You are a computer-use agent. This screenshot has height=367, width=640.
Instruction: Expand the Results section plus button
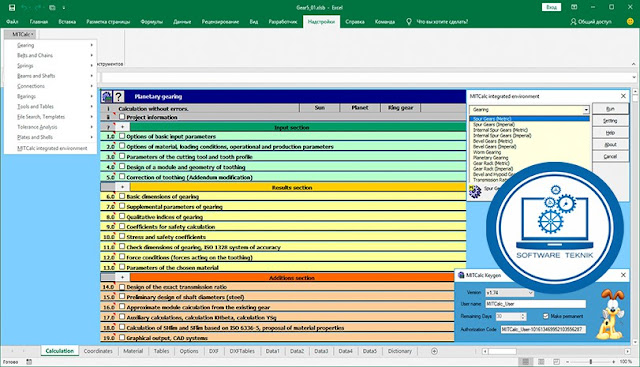pos(122,187)
